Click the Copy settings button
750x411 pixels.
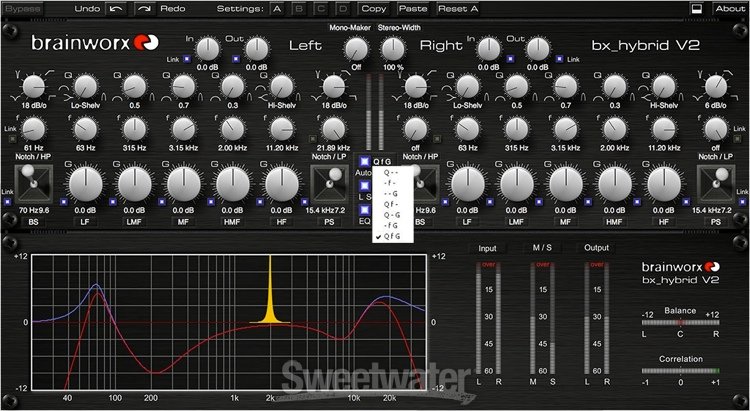(x=373, y=9)
